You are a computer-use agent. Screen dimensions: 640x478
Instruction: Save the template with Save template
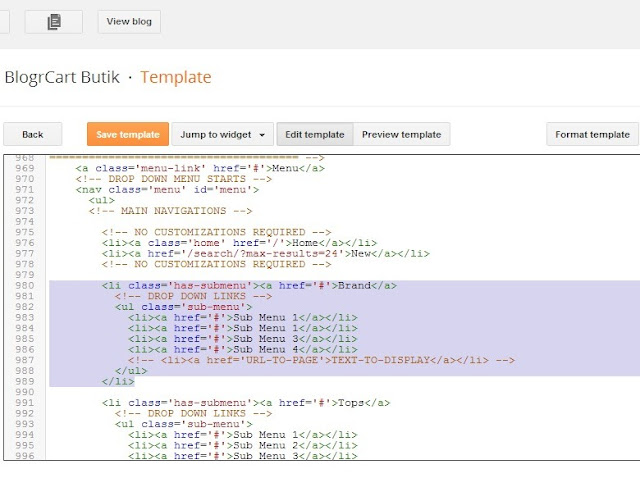(x=128, y=134)
